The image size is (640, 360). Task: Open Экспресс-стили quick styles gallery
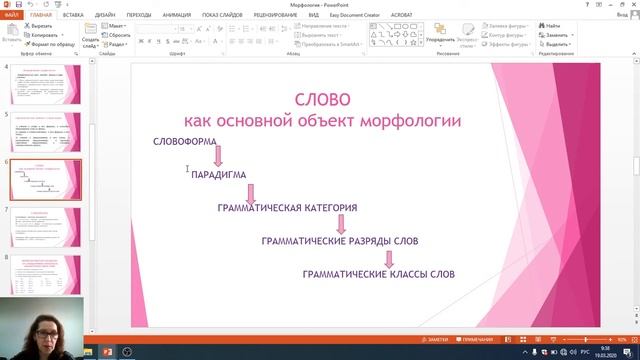click(467, 35)
